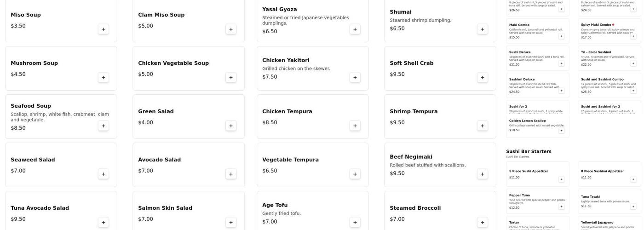This screenshot has width=644, height=230.
Task: Click the plus icon for Yasai Gyoza
Action: (355, 29)
